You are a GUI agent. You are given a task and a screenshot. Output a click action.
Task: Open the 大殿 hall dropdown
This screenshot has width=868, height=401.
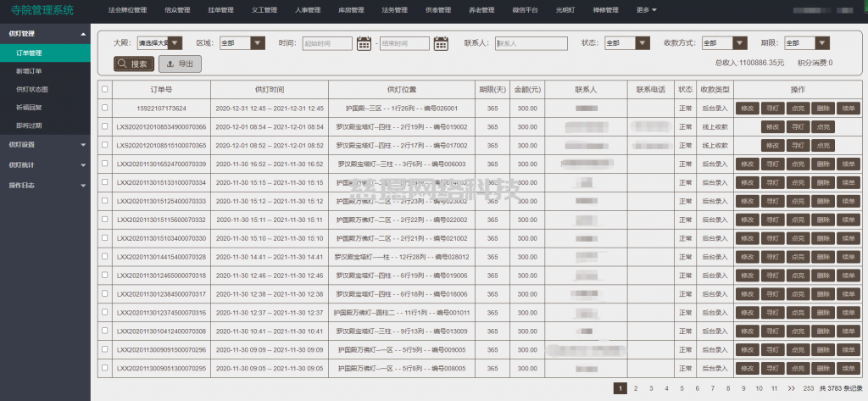coord(159,42)
